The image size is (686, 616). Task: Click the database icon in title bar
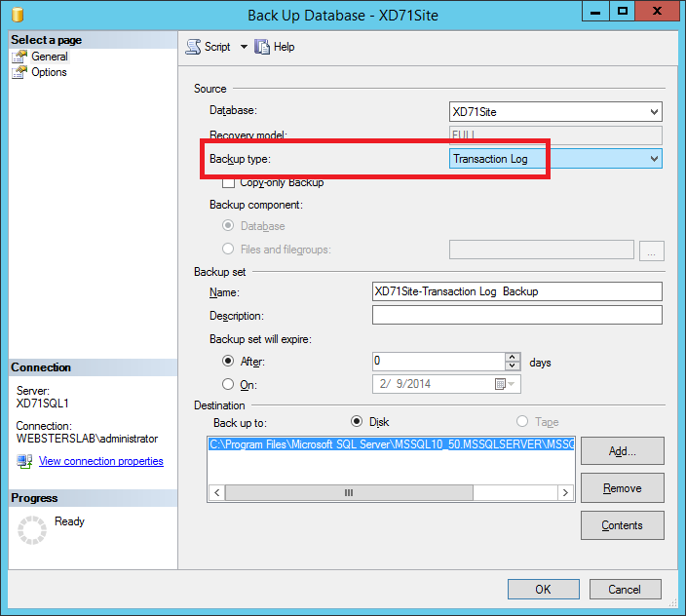(17, 15)
